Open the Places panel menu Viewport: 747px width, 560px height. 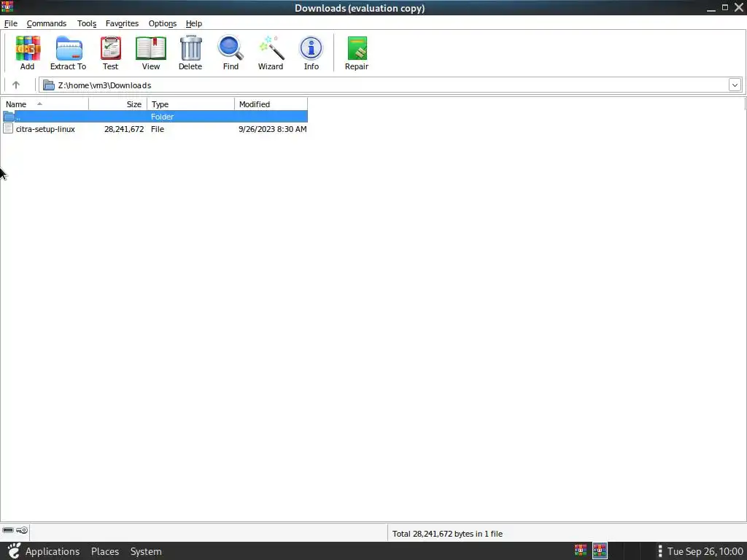[105, 551]
